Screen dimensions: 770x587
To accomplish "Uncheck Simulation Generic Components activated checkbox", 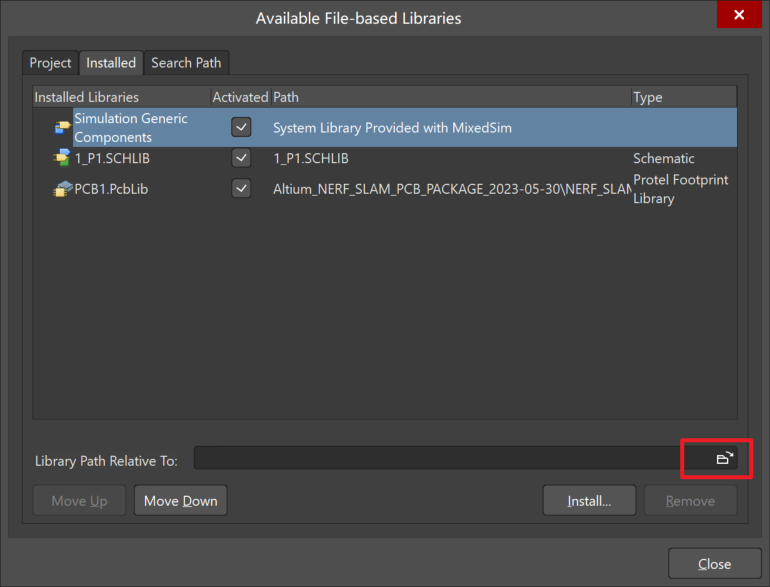I will coord(241,127).
